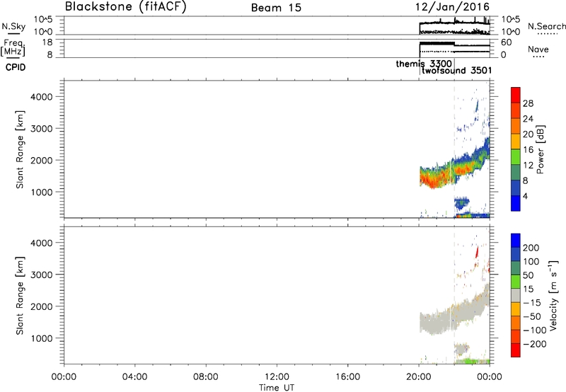Click the 'Velocity [m s-1]' colorbar label
The image size is (566, 392).
tap(553, 295)
